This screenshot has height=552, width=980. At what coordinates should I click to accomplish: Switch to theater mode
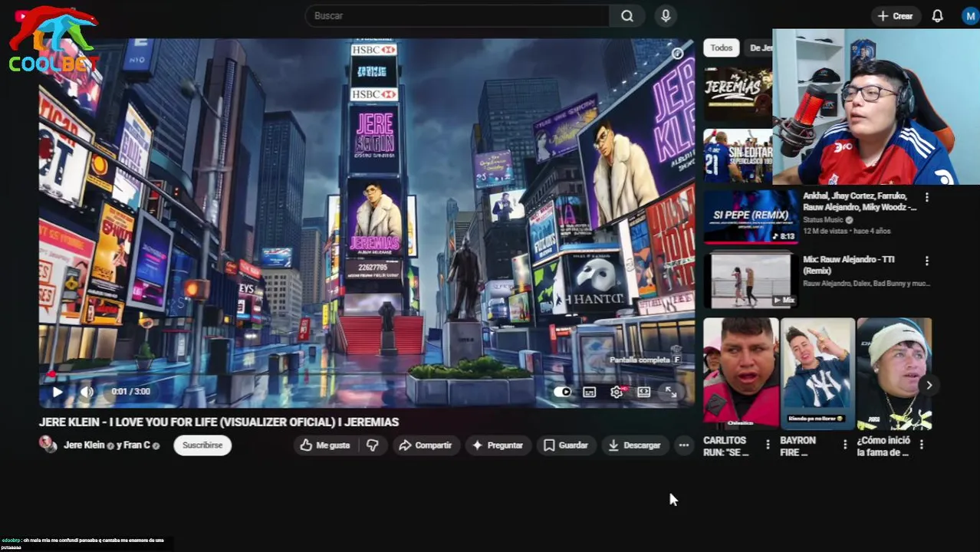pyautogui.click(x=643, y=392)
